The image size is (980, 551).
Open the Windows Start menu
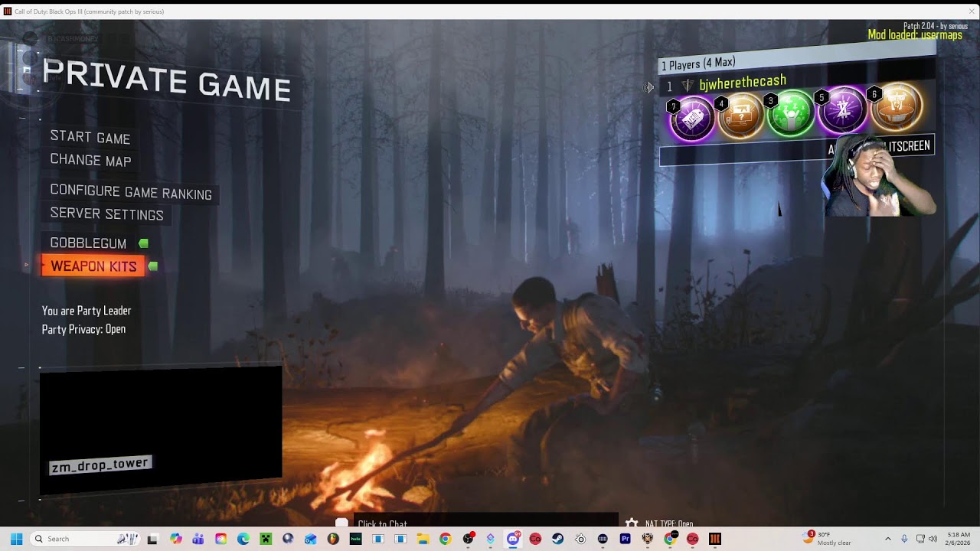tap(16, 539)
